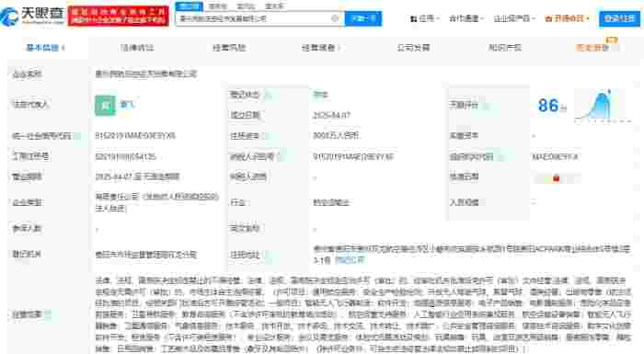The width and height of the screenshot is (644, 354).
Task: Open the 应用 menu with the grid icon
Action: point(425,18)
